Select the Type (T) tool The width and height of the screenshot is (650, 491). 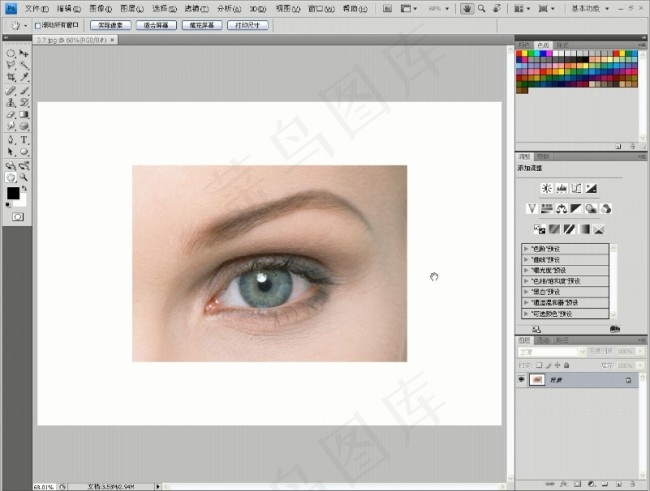(x=24, y=140)
